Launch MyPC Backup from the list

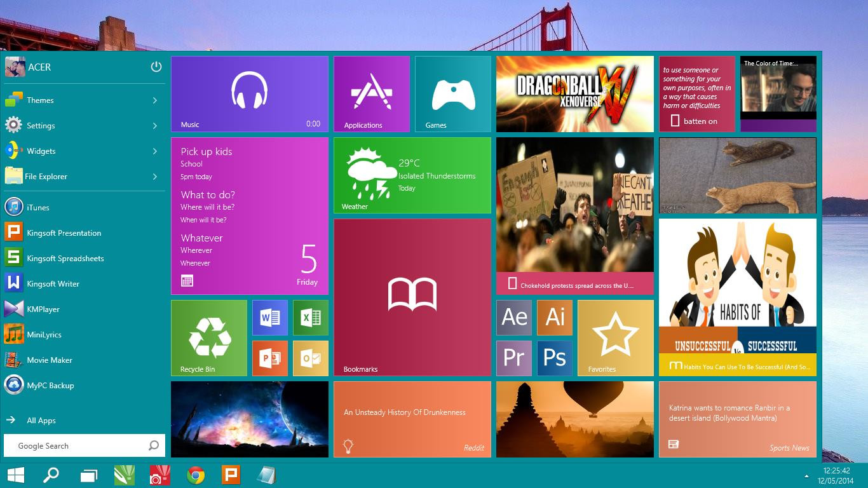click(84, 386)
